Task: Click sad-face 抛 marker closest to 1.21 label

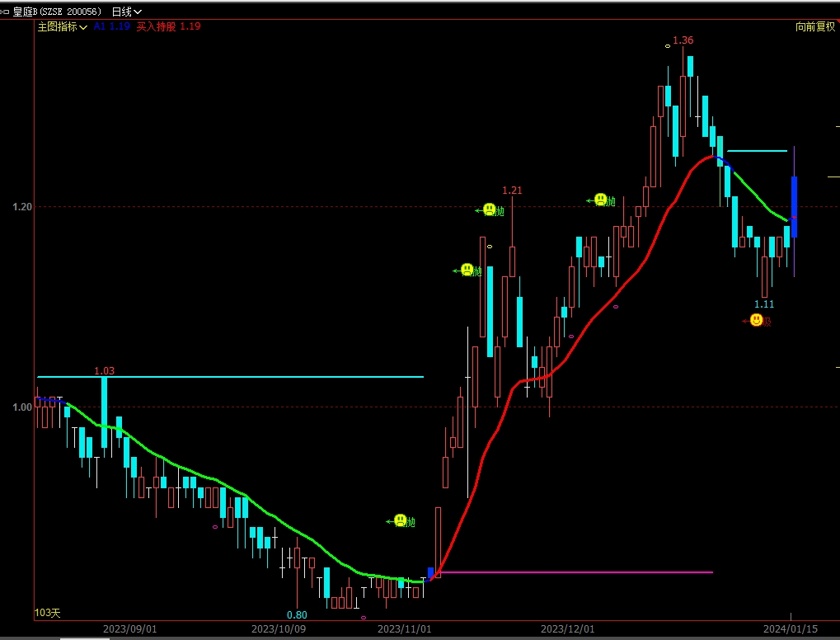Action: [489, 209]
